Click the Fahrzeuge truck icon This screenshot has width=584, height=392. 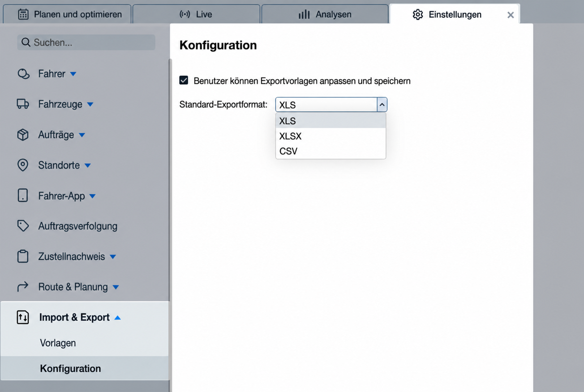(x=23, y=104)
